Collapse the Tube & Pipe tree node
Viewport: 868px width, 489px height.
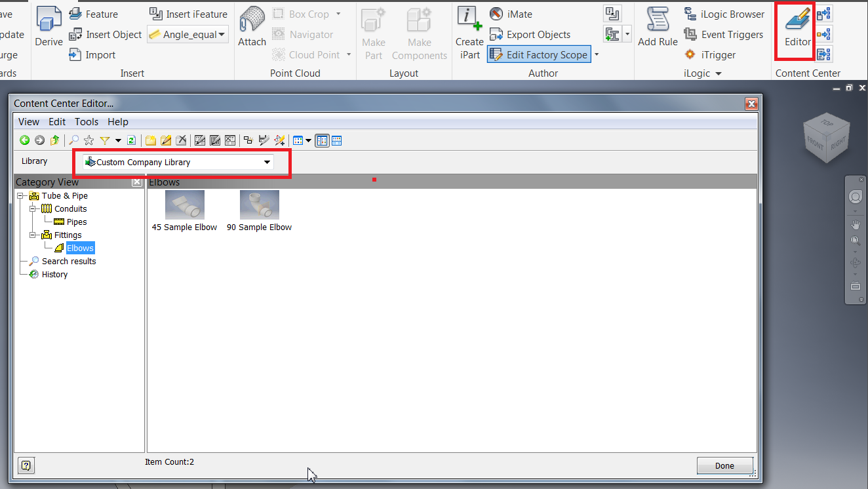[x=21, y=195]
